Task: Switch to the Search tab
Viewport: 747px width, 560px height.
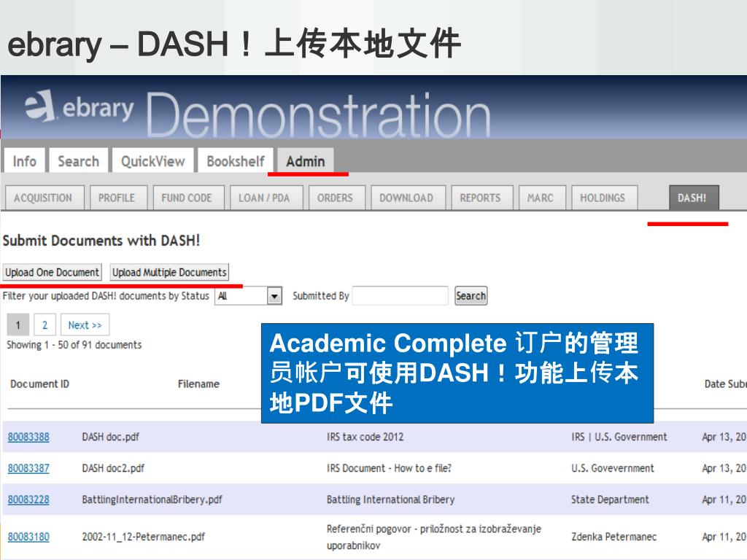Action: pyautogui.click(x=79, y=161)
